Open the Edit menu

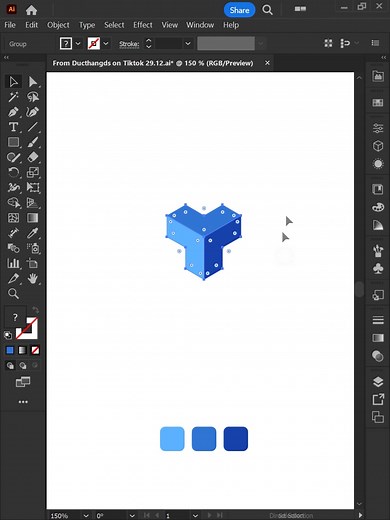(x=32, y=25)
